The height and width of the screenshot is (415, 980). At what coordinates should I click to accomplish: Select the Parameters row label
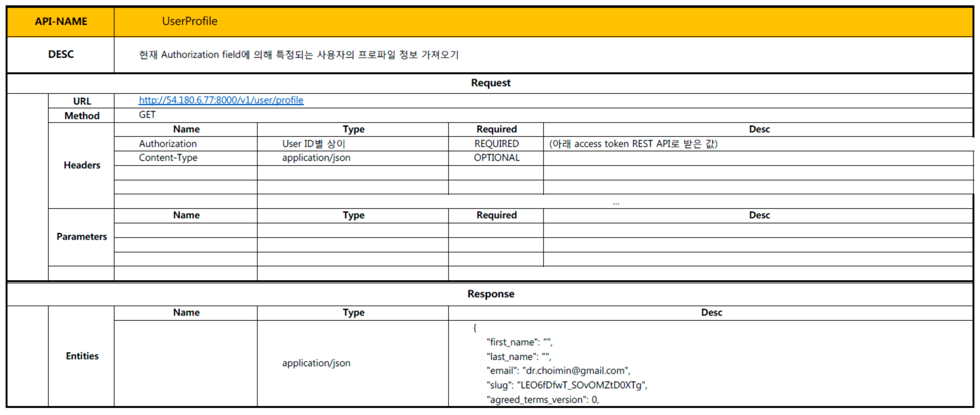[82, 237]
